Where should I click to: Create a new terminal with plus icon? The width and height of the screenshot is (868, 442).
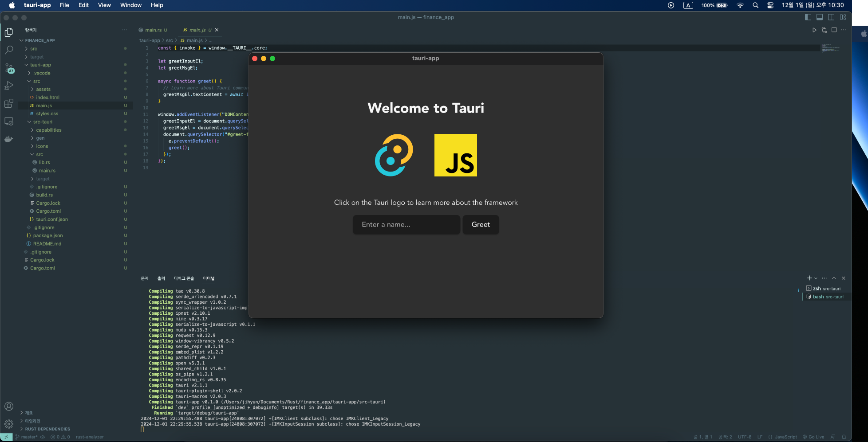(x=809, y=278)
